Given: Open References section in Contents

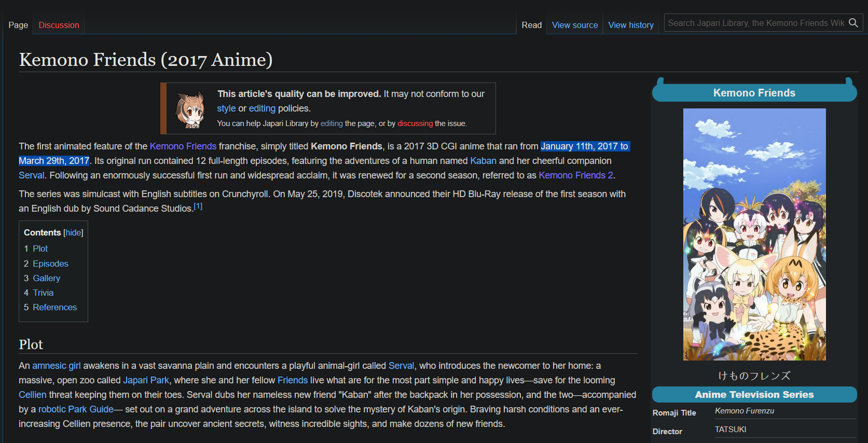Looking at the screenshot, I should (x=54, y=307).
